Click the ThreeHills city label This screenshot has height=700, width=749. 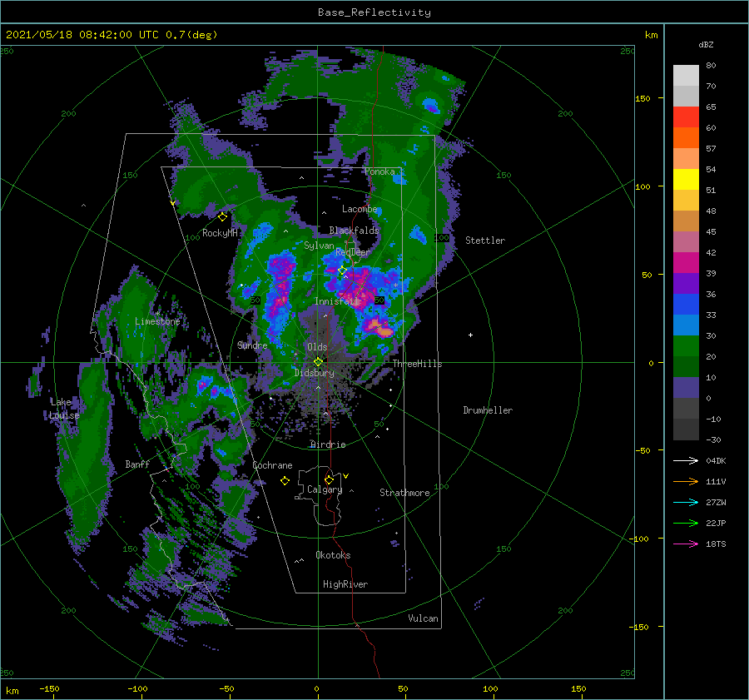click(417, 364)
